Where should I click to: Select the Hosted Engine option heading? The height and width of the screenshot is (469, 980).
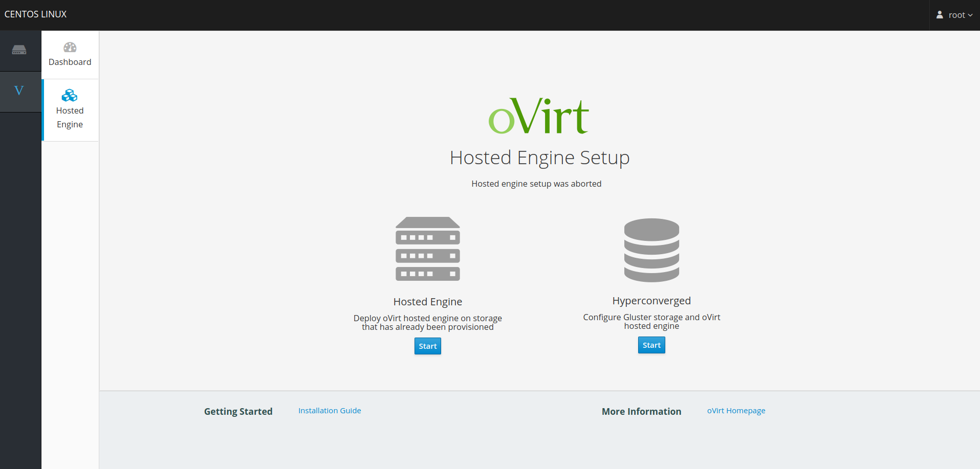click(427, 302)
